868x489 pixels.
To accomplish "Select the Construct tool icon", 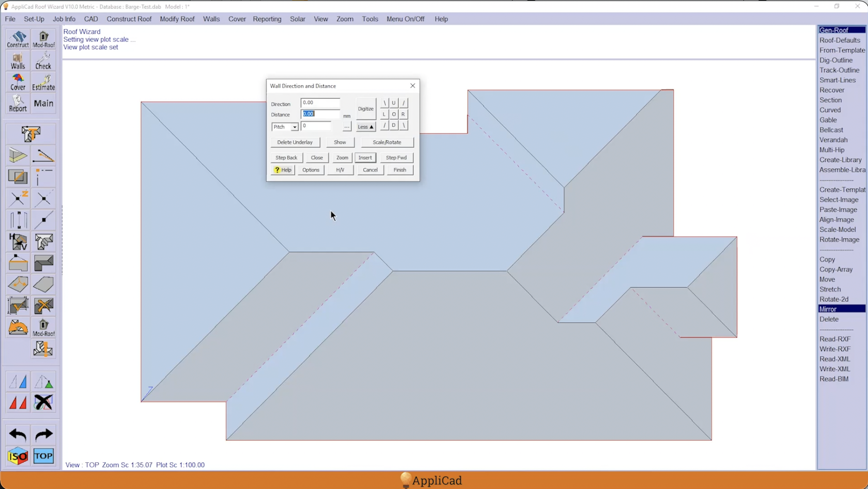I will coord(18,39).
